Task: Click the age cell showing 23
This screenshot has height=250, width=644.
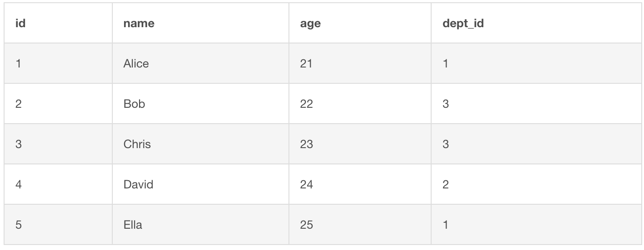Action: tap(306, 144)
